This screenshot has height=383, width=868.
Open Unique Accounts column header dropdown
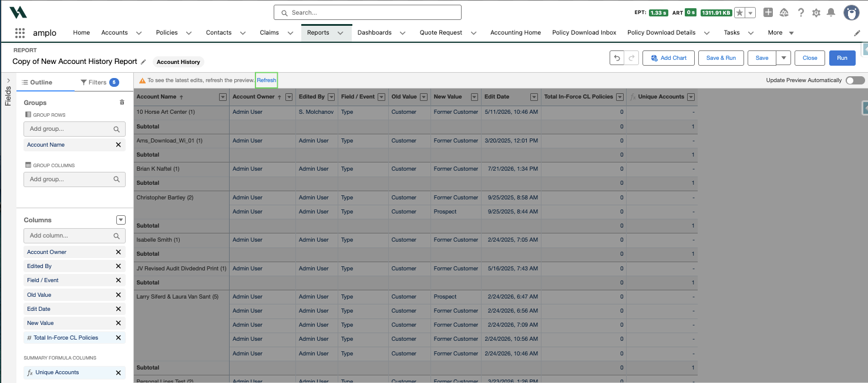691,97
